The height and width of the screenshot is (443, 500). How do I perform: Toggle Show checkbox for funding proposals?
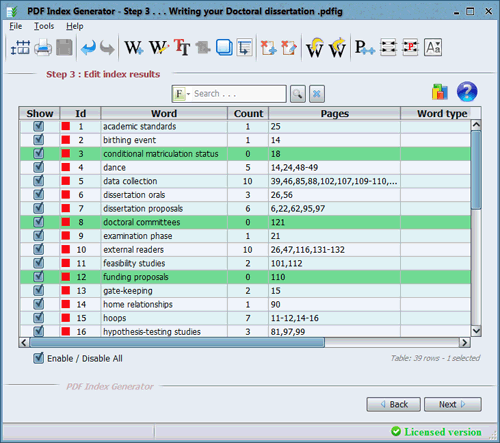click(38, 277)
